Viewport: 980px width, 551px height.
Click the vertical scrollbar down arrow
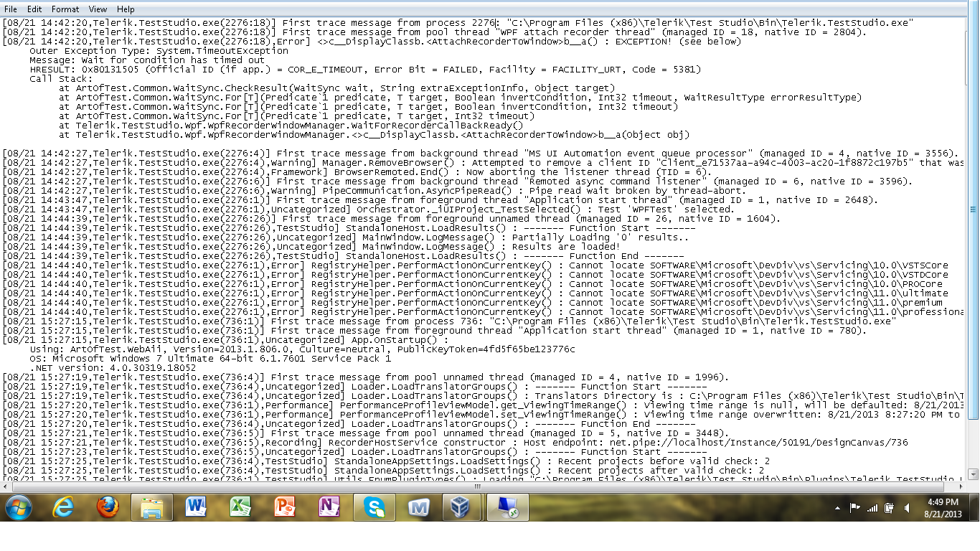(x=974, y=474)
